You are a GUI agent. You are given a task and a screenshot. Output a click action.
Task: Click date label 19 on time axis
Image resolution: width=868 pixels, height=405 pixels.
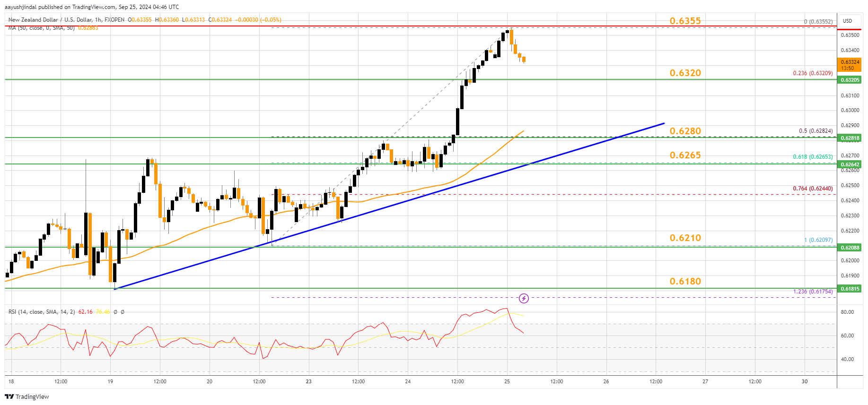(110, 381)
